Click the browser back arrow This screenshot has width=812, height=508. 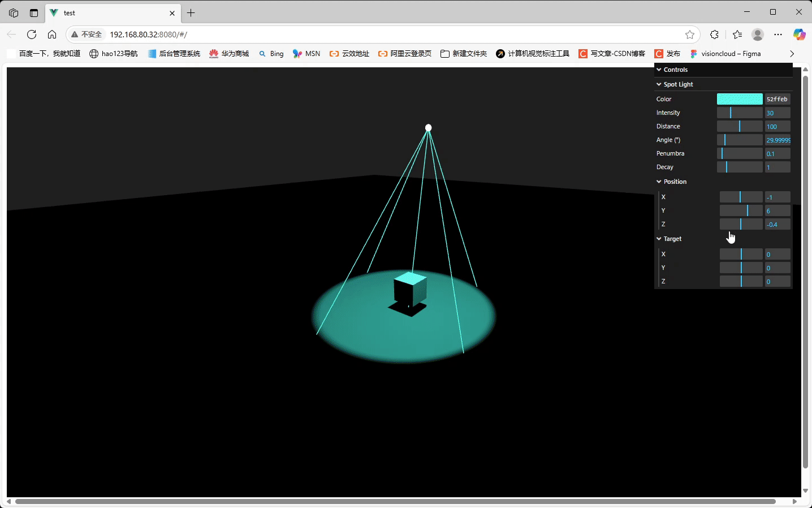(x=11, y=35)
